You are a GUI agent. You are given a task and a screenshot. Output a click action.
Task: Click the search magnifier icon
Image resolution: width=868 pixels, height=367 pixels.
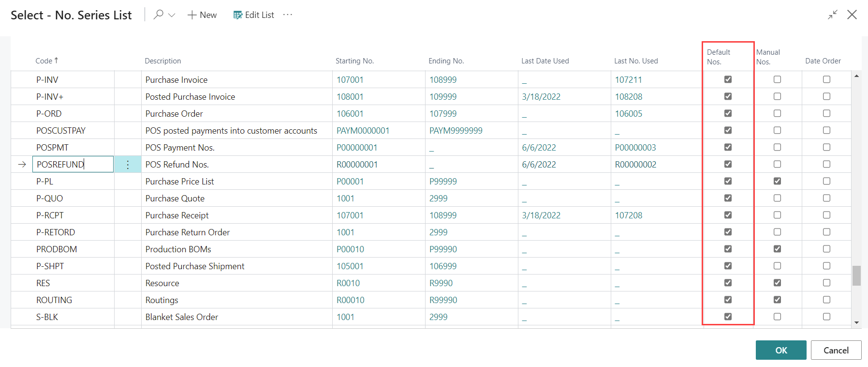click(x=158, y=15)
